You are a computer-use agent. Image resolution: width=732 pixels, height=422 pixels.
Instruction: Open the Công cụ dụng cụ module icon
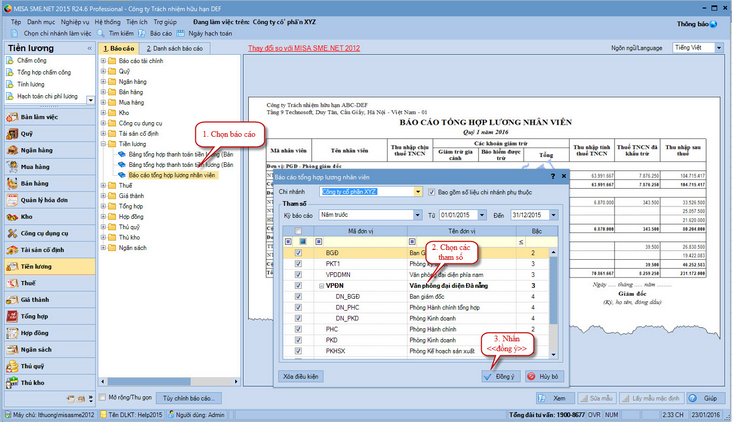point(12,233)
